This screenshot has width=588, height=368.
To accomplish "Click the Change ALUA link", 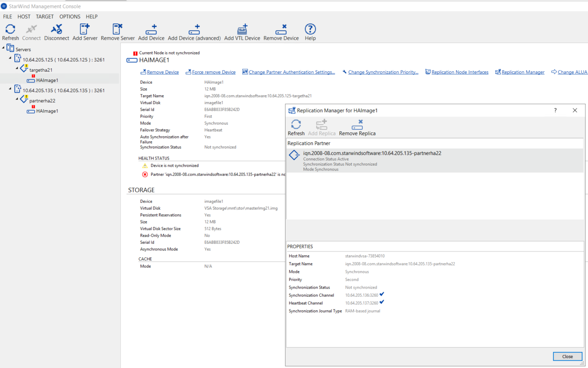I will [x=573, y=72].
